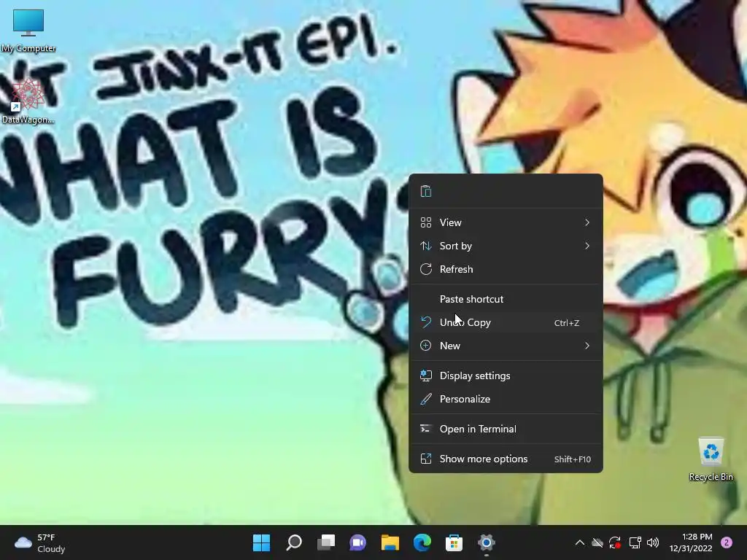747x560 pixels.
Task: Open the network tray icon
Action: [x=635, y=542]
